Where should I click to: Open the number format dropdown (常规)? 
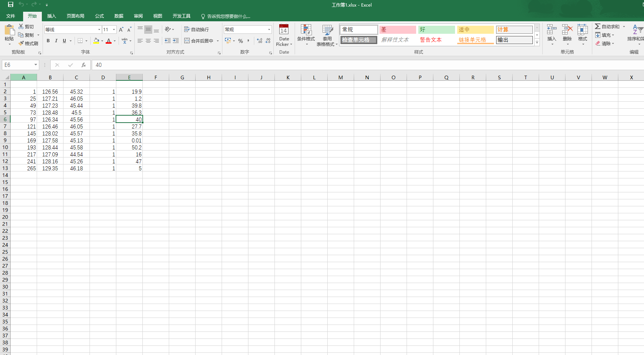tap(269, 29)
